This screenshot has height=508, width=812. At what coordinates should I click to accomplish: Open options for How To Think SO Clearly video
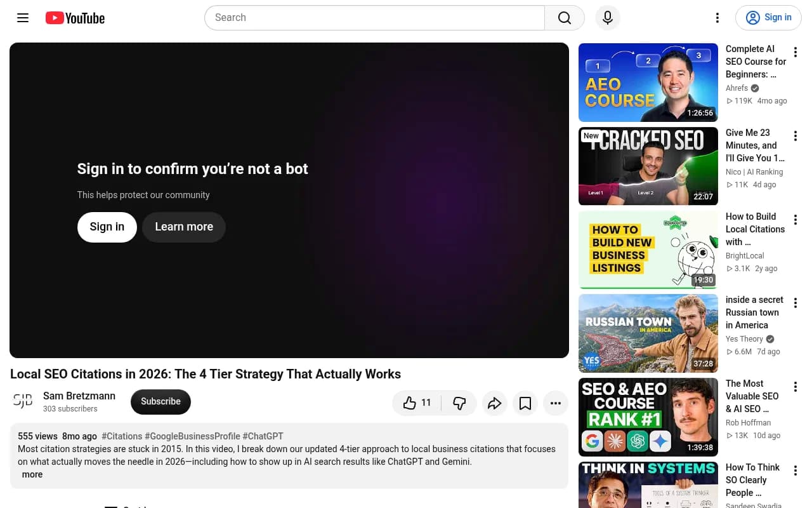coord(796,471)
